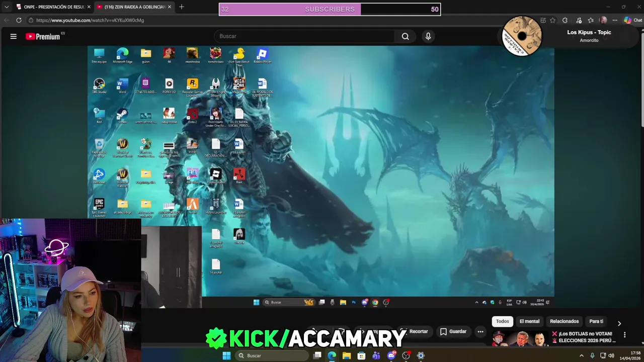Screen dimensions: 644x362
Task: Select the browser address bar URL
Action: click(x=90, y=20)
